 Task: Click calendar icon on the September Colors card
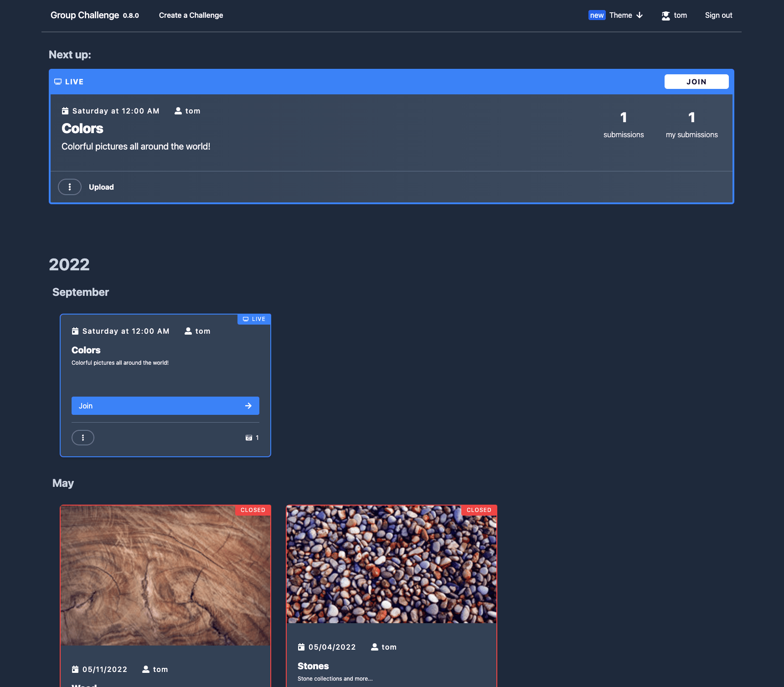tap(75, 331)
